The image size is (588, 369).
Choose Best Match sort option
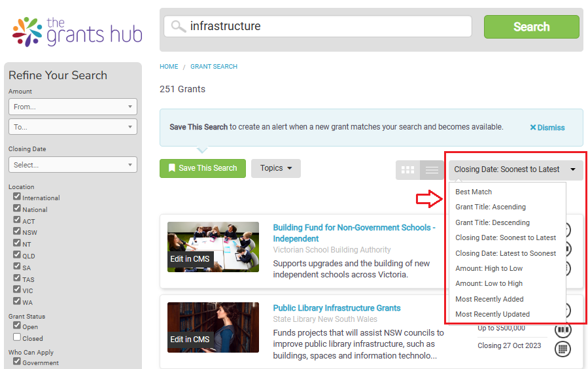tap(474, 192)
